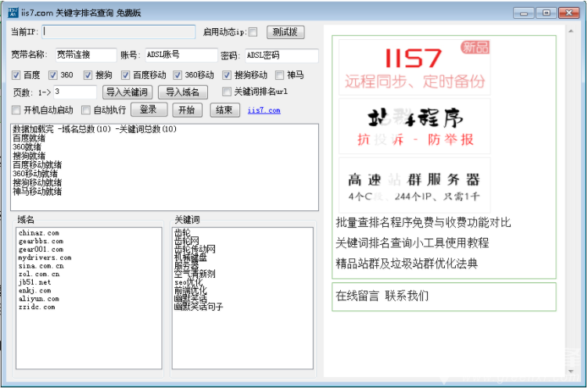Select sina.com.cn in the domain list
Viewport: 588px width, 388px height.
pos(41,266)
